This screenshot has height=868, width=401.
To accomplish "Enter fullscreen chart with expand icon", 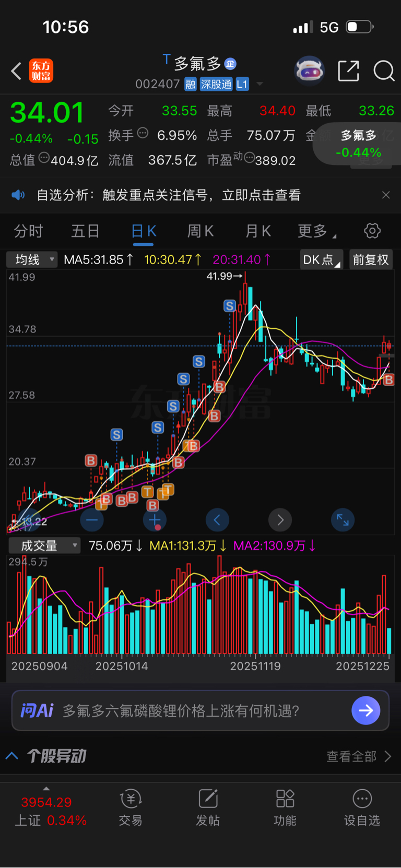I will pyautogui.click(x=343, y=520).
